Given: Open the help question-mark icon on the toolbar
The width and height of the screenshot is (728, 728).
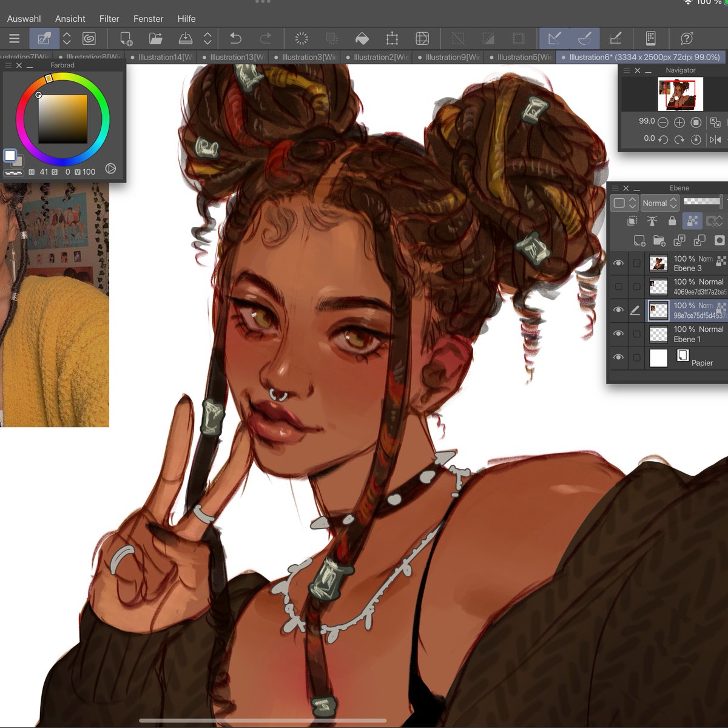Looking at the screenshot, I should coord(687,38).
